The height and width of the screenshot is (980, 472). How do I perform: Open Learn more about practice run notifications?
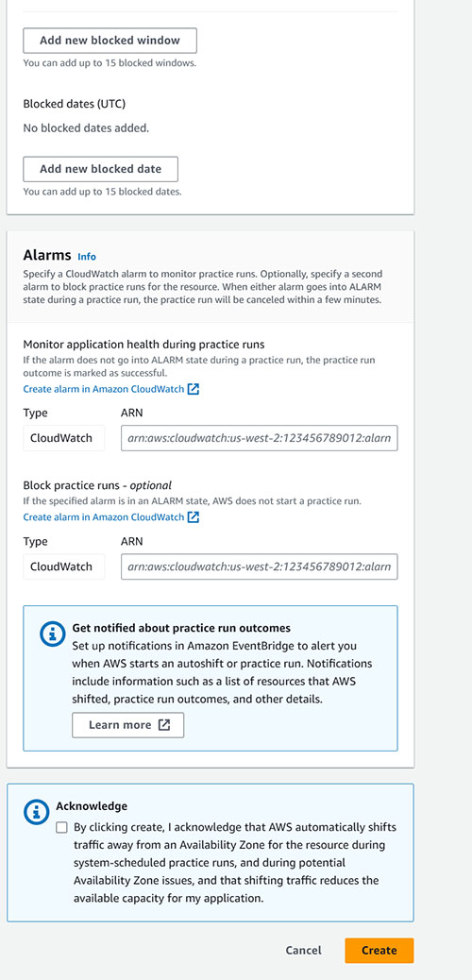point(128,725)
